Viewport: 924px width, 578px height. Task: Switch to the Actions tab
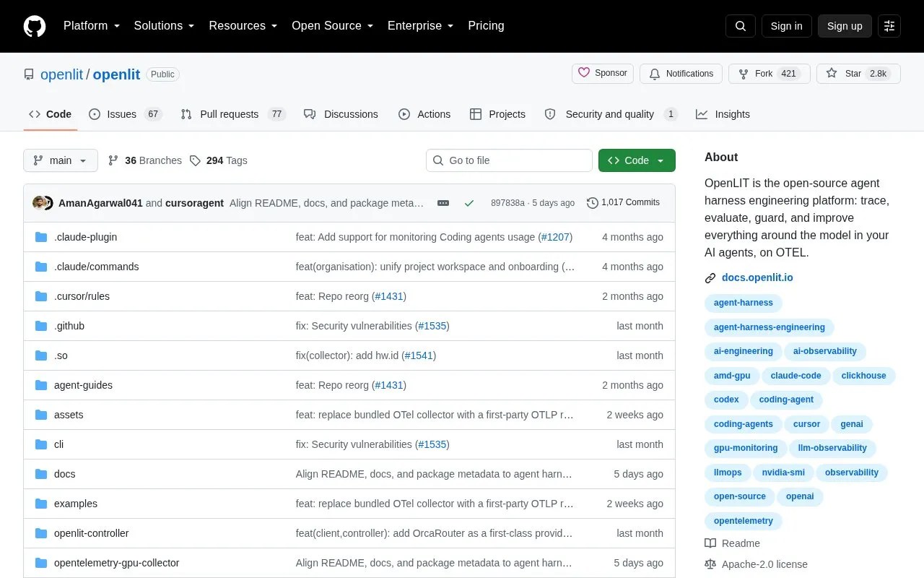(424, 114)
